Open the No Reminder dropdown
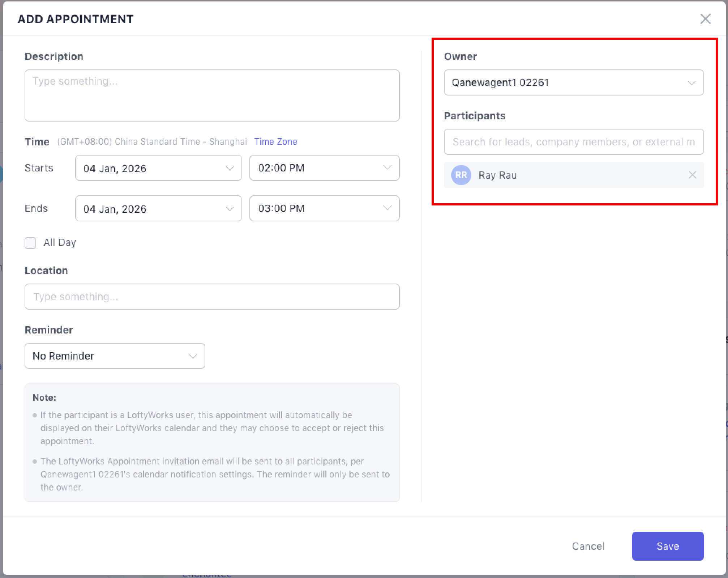 [x=115, y=356]
